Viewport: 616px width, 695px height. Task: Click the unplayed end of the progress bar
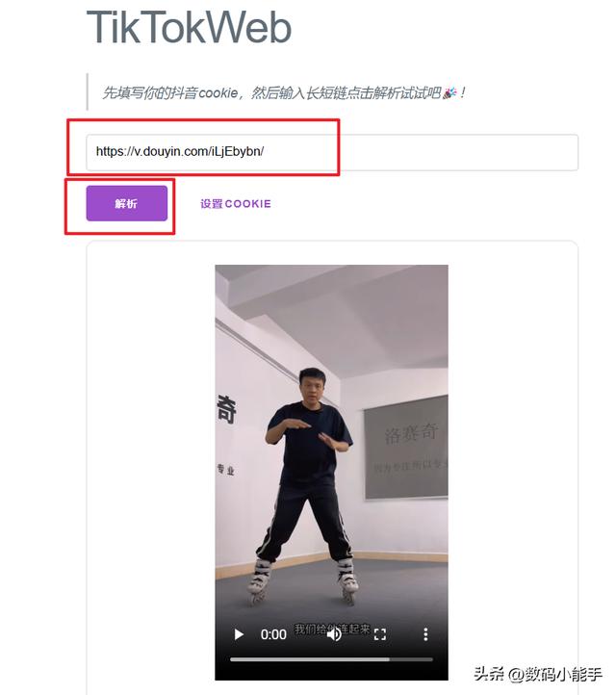[411, 659]
